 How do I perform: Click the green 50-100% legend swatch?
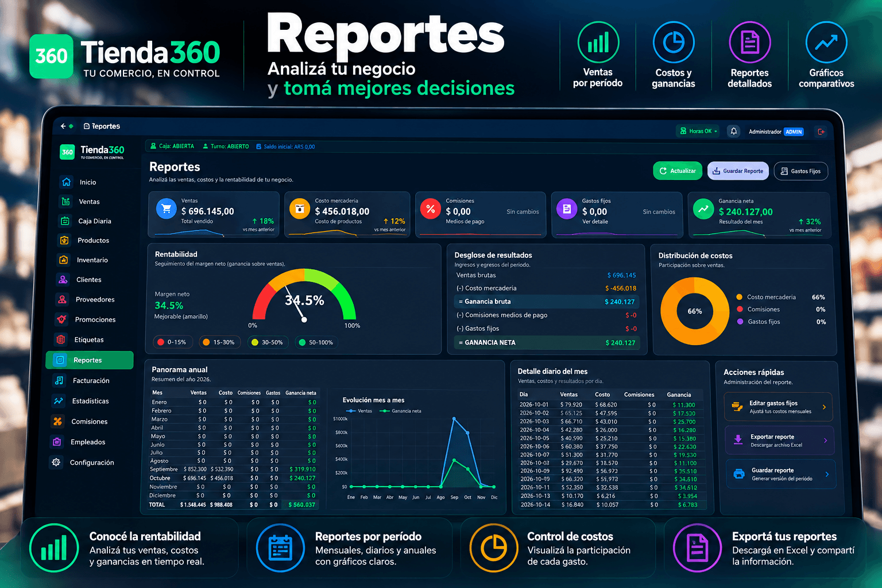(302, 342)
